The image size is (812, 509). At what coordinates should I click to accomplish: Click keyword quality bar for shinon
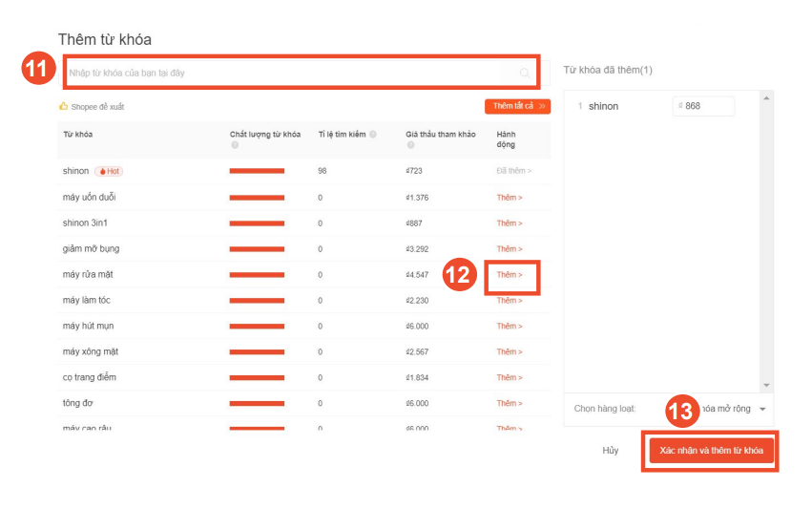[x=257, y=171]
